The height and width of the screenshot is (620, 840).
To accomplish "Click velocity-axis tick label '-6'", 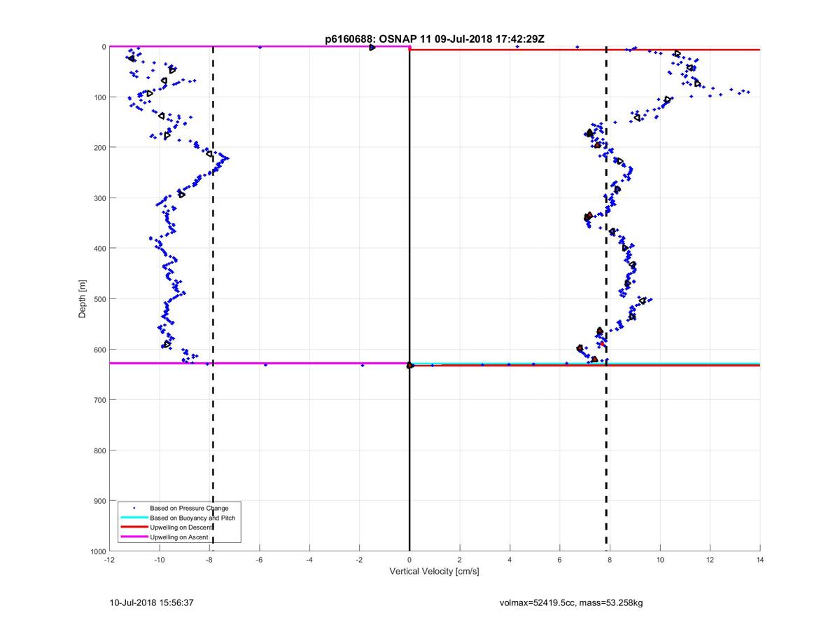I will click(259, 560).
